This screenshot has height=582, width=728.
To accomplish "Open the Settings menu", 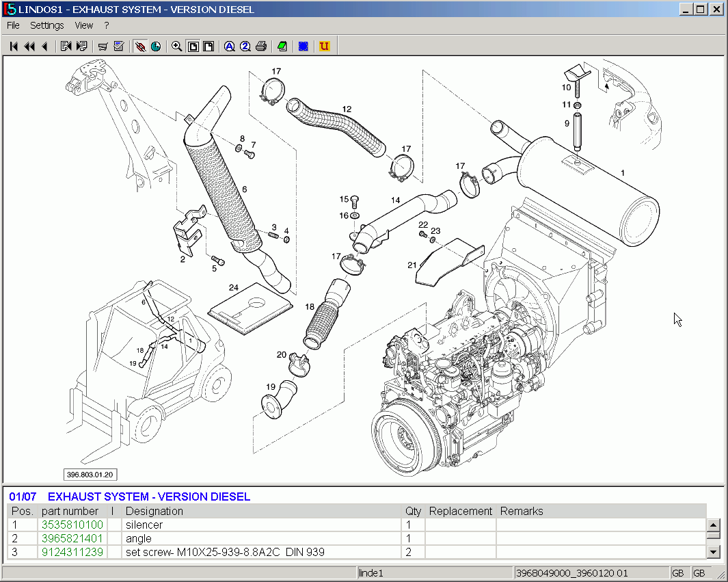I will coord(46,25).
